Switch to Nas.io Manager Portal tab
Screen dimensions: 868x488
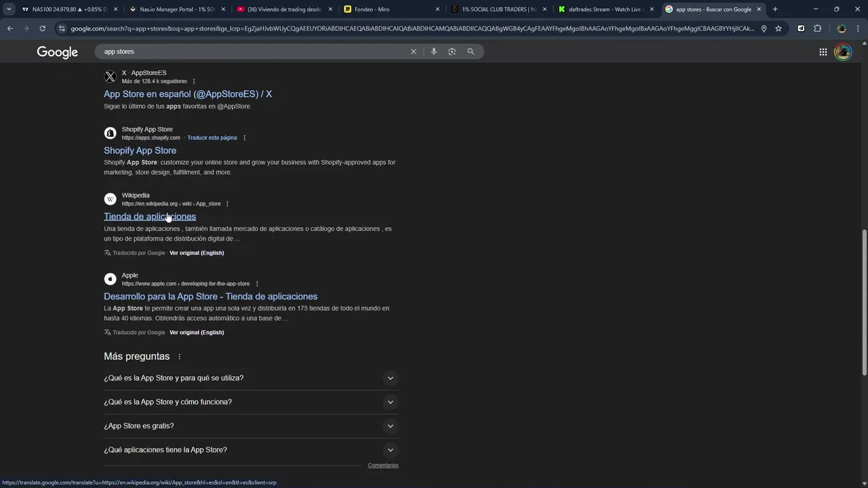[176, 9]
